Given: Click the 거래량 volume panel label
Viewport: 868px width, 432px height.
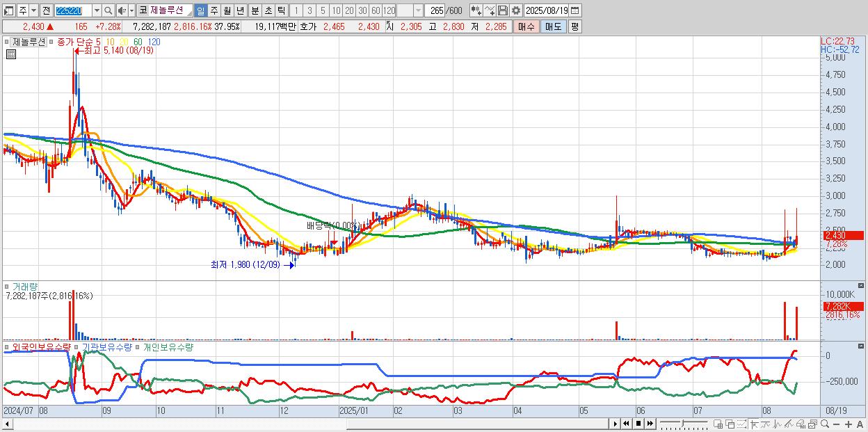Looking at the screenshot, I should tap(24, 286).
